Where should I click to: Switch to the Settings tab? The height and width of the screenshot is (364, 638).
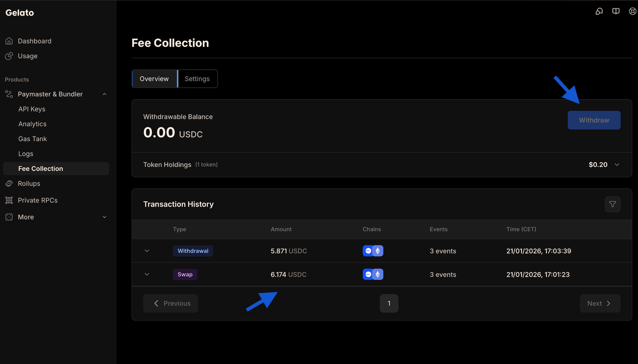(x=197, y=78)
